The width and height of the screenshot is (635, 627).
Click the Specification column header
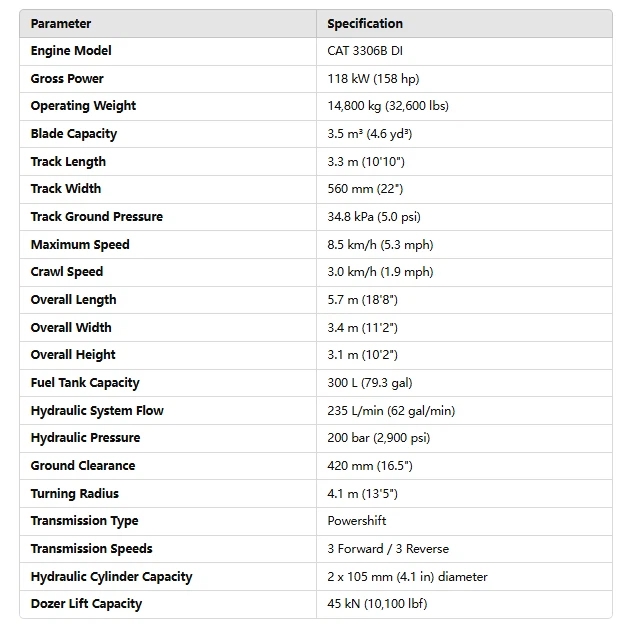pos(365,23)
